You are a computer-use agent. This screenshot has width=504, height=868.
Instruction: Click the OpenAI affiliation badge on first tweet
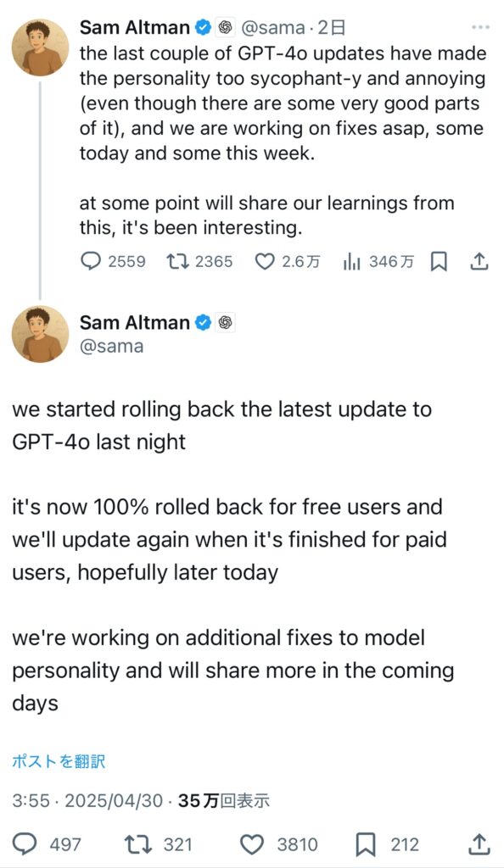225,26
